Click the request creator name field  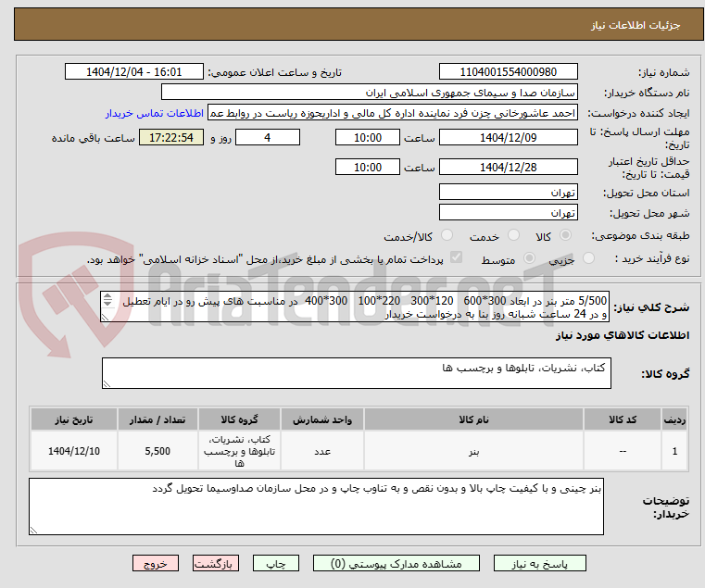click(393, 113)
